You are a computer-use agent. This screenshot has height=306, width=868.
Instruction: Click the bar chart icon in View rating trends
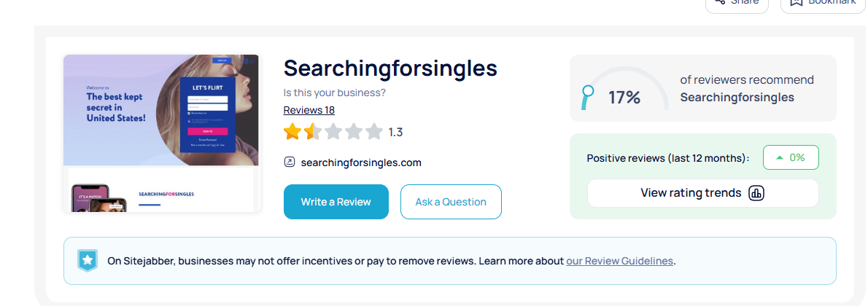tap(756, 193)
